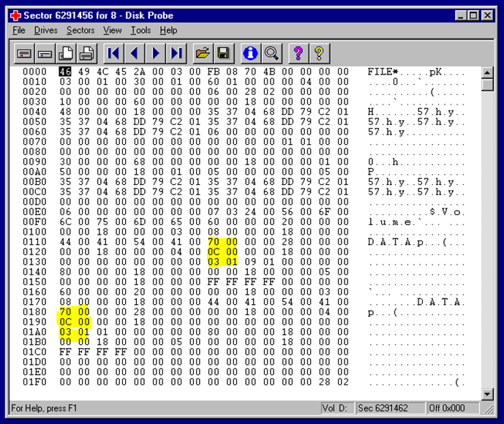Screen dimensions: 504x424
Task: Click the scrollbar up arrow
Action: point(487,72)
